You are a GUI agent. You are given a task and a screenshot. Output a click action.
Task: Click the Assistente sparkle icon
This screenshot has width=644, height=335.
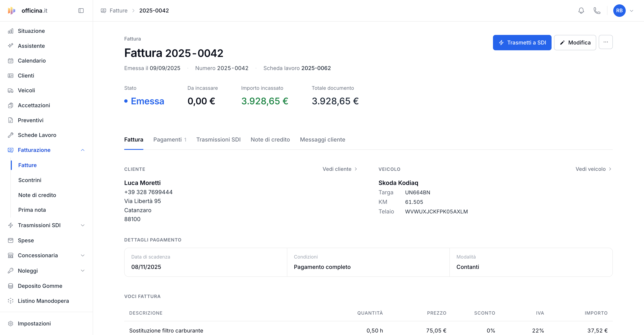pos(11,46)
